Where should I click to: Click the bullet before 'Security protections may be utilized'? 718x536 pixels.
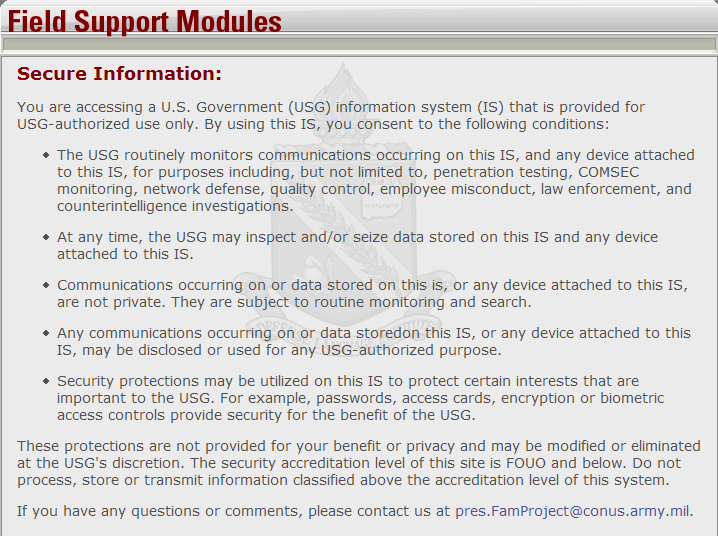[x=46, y=382]
